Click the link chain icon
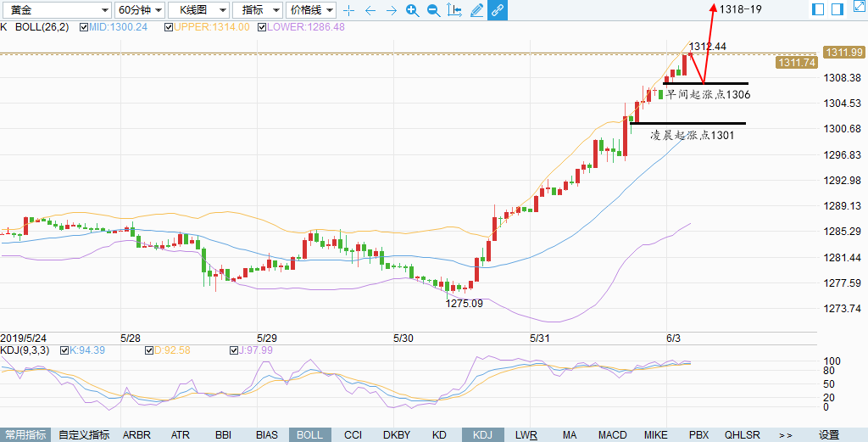 pyautogui.click(x=498, y=10)
